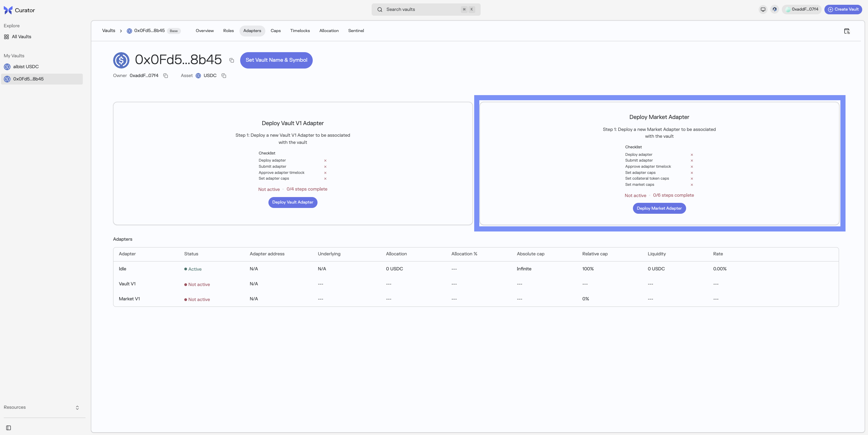Open the connected wallet 0xaddF...07f4 menu
Viewport: 868px width, 435px height.
(802, 10)
